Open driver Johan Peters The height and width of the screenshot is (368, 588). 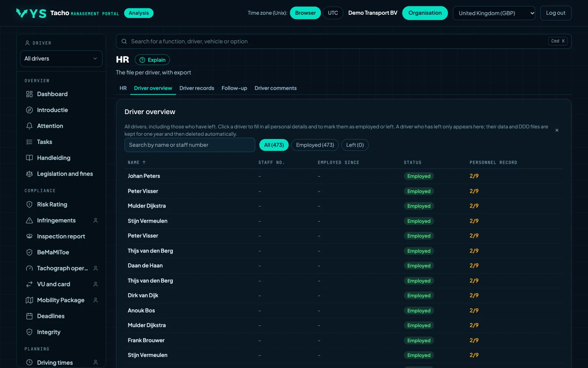pos(344,176)
